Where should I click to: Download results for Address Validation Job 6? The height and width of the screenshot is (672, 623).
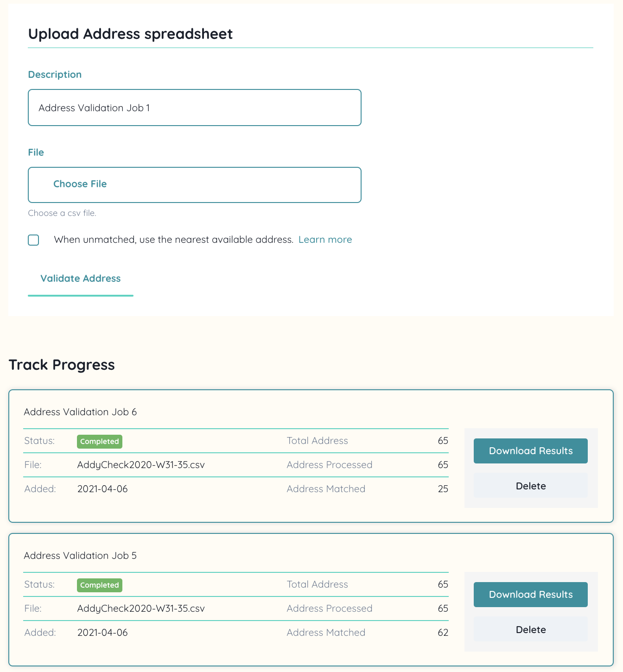pyautogui.click(x=530, y=450)
